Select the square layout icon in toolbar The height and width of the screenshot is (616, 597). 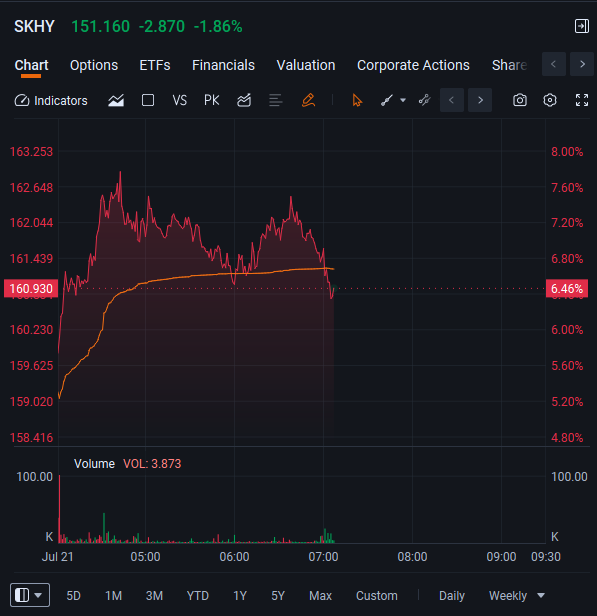click(148, 100)
